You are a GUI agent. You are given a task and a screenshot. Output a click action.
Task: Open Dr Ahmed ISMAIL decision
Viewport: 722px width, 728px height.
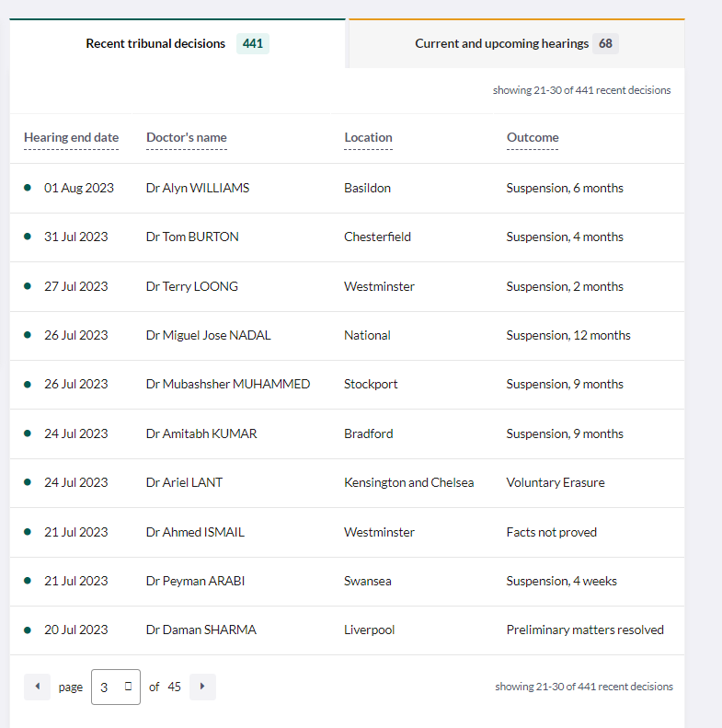click(195, 532)
